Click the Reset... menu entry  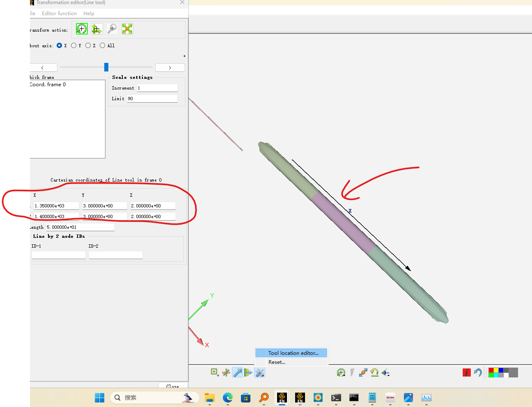[x=277, y=362]
